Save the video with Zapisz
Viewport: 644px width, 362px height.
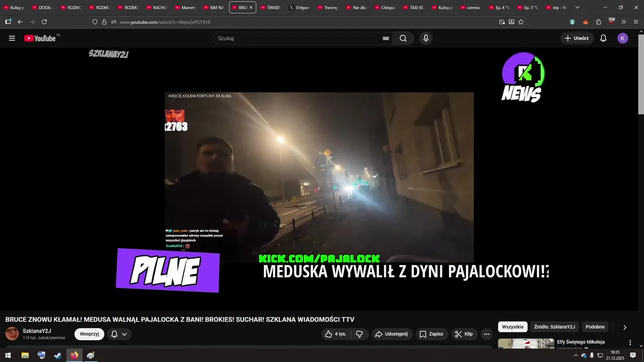pyautogui.click(x=432, y=334)
